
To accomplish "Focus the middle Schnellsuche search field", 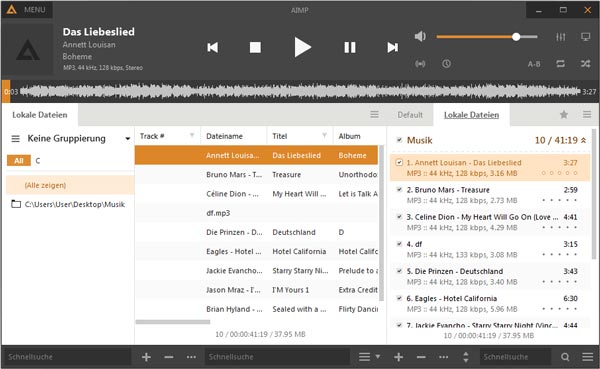I will pyautogui.click(x=277, y=357).
